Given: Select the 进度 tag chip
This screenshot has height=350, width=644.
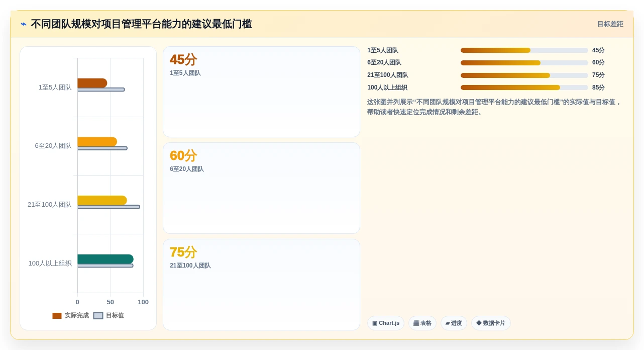Looking at the screenshot, I should point(454,323).
